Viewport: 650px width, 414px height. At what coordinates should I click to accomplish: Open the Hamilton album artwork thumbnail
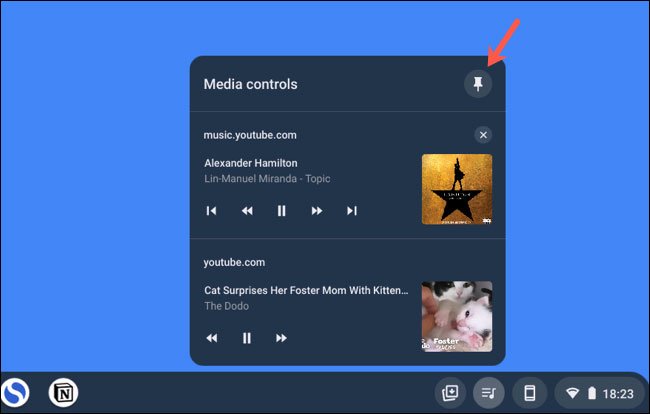point(456,188)
